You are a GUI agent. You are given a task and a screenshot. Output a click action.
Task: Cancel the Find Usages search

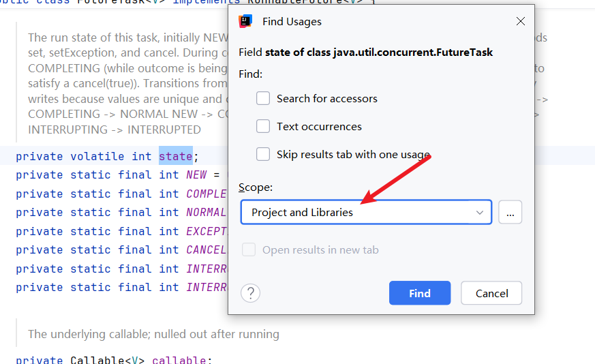click(491, 293)
